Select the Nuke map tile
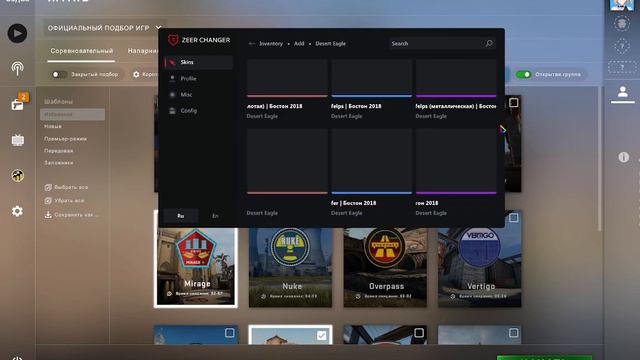640x360 pixels. [290, 267]
